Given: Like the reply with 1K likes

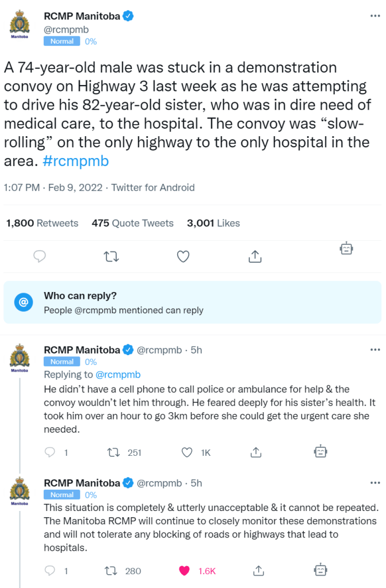Looking at the screenshot, I should [x=187, y=452].
